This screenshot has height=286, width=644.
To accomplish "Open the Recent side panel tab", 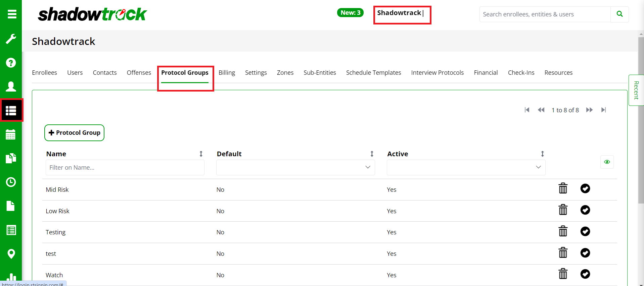I will [636, 90].
